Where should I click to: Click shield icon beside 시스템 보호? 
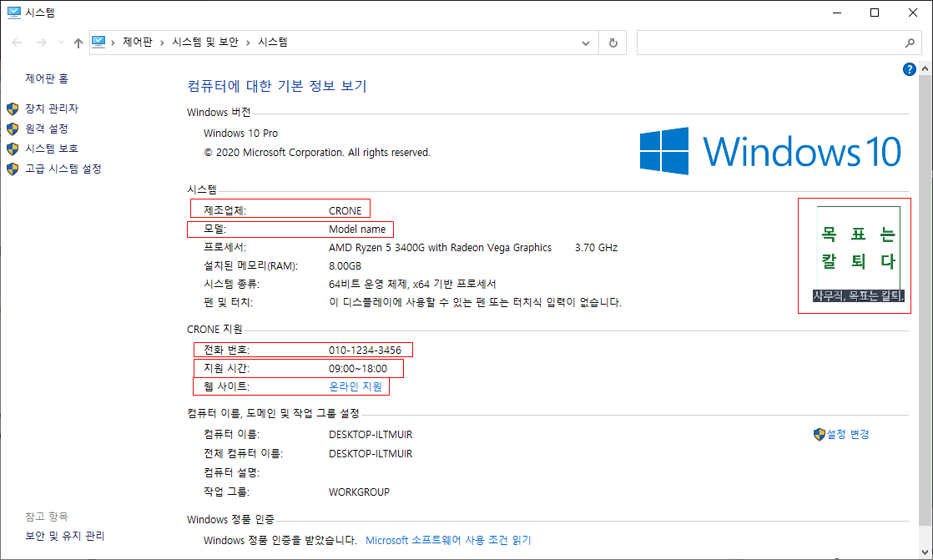tap(13, 149)
